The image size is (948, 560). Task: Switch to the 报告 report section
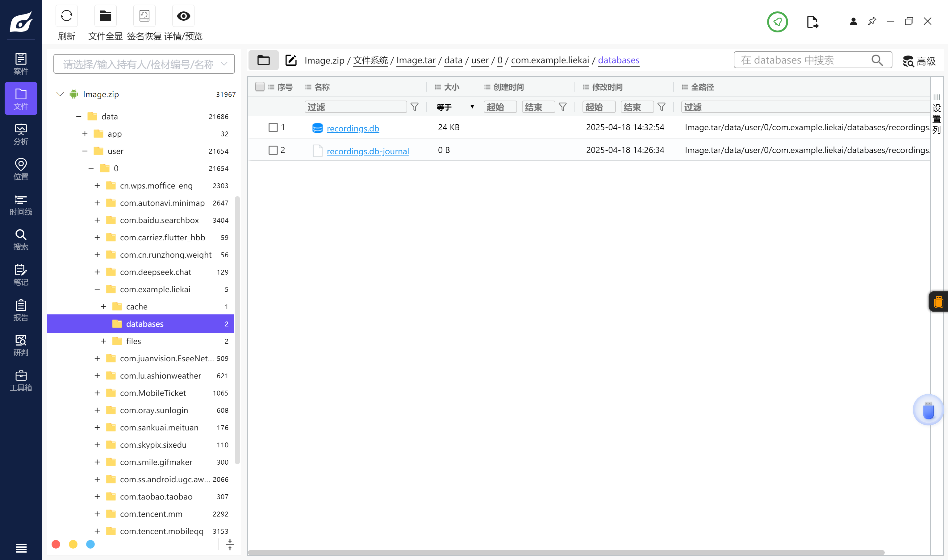(21, 310)
